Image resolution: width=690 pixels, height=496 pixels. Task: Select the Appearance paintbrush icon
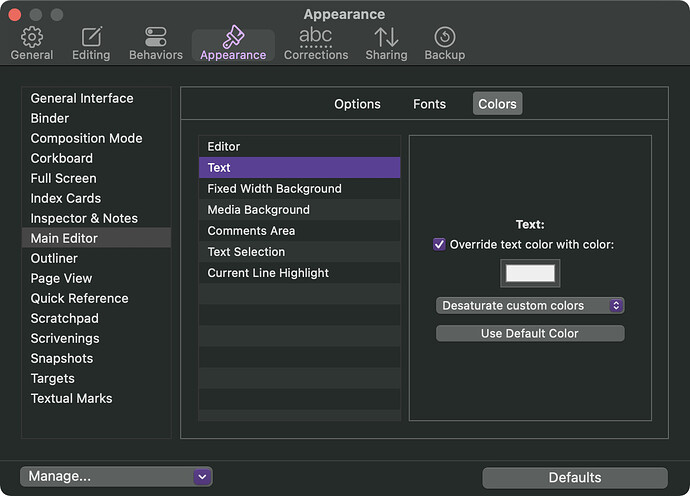(233, 37)
